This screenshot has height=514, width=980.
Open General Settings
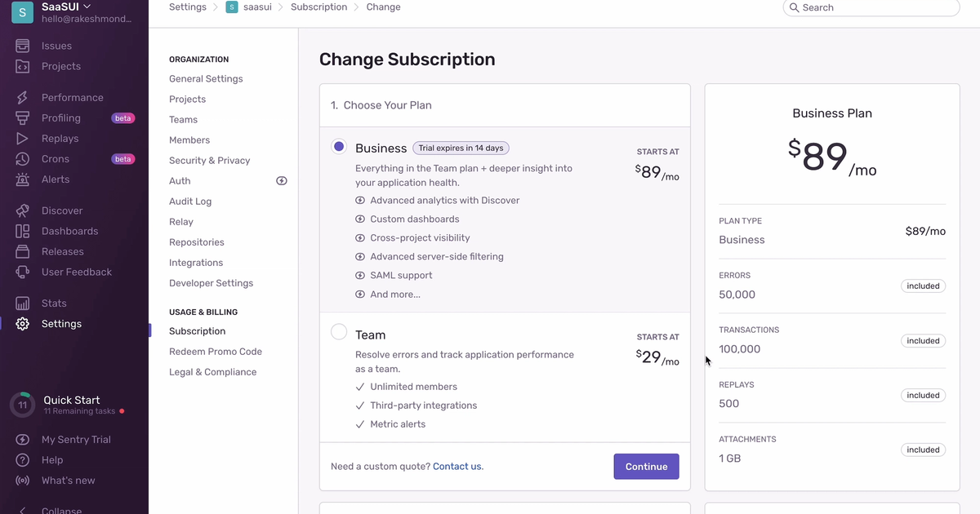coord(206,79)
